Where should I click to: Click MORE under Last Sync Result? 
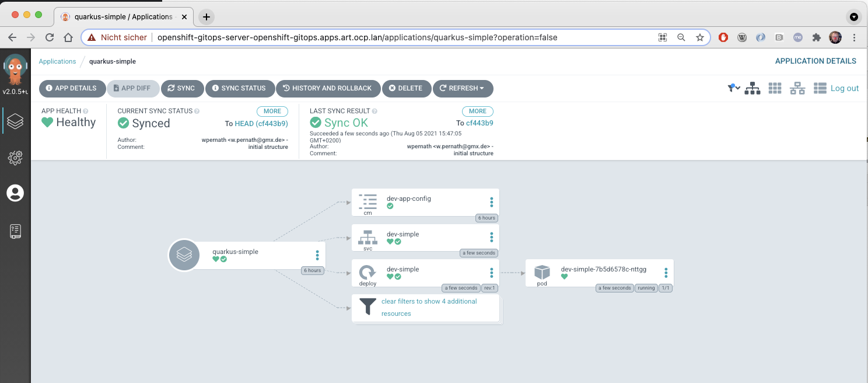pyautogui.click(x=478, y=111)
